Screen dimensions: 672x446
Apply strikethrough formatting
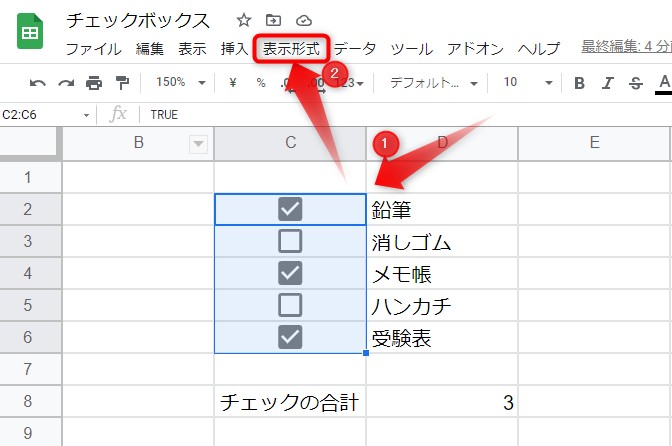coord(636,83)
